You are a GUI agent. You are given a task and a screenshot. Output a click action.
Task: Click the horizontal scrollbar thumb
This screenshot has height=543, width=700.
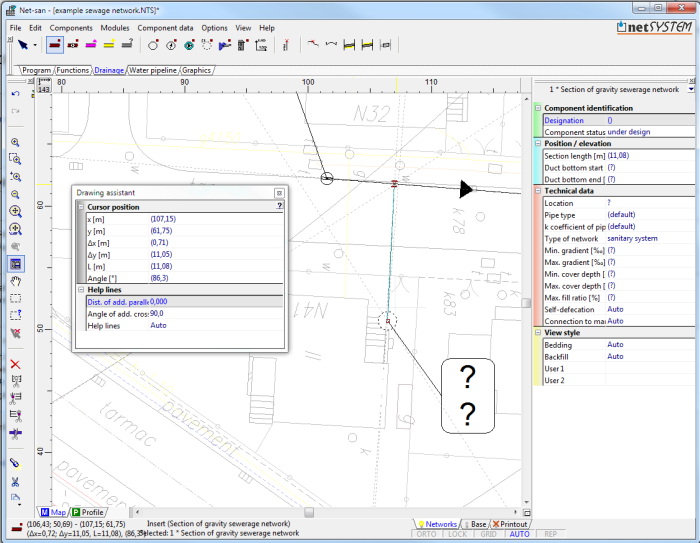(x=309, y=512)
